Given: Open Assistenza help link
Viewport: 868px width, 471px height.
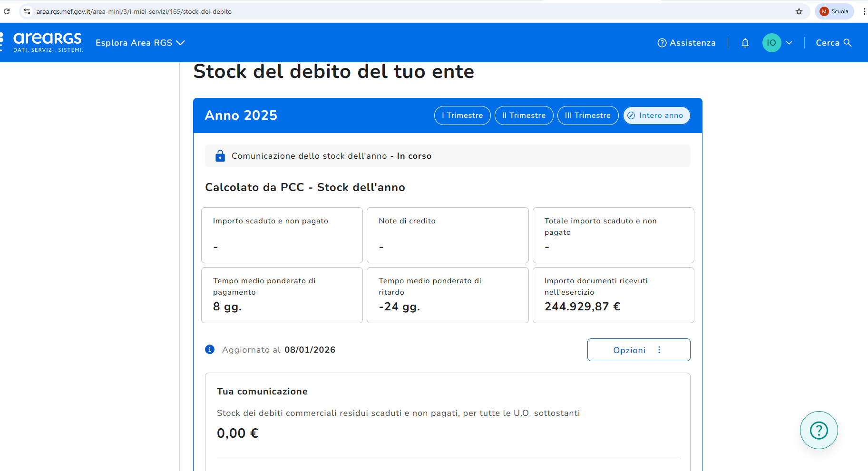Looking at the screenshot, I should [686, 43].
